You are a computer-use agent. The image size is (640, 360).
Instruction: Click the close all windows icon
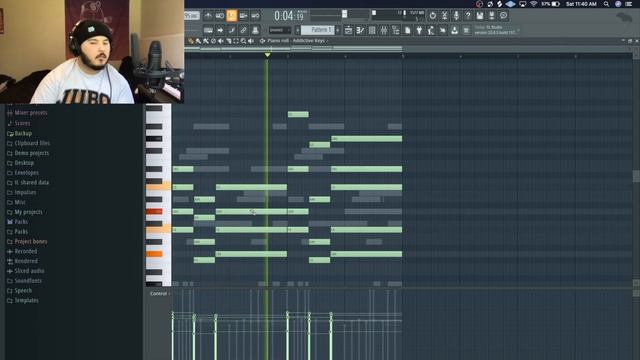pos(443,30)
